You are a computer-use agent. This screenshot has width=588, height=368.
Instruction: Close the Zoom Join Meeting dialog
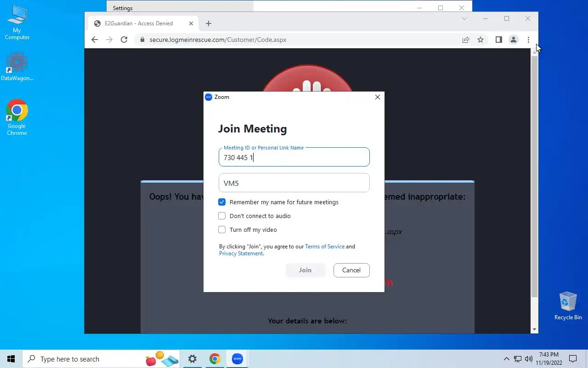378,97
